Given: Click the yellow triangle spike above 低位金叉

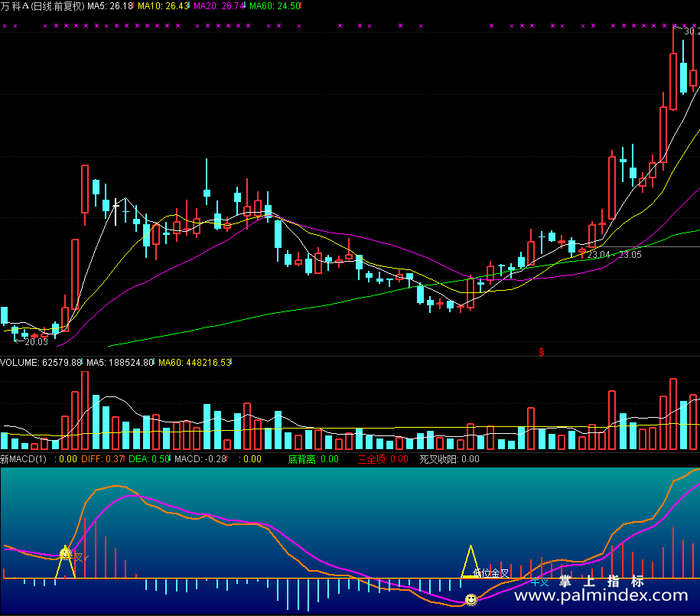Looking at the screenshot, I should 470,562.
